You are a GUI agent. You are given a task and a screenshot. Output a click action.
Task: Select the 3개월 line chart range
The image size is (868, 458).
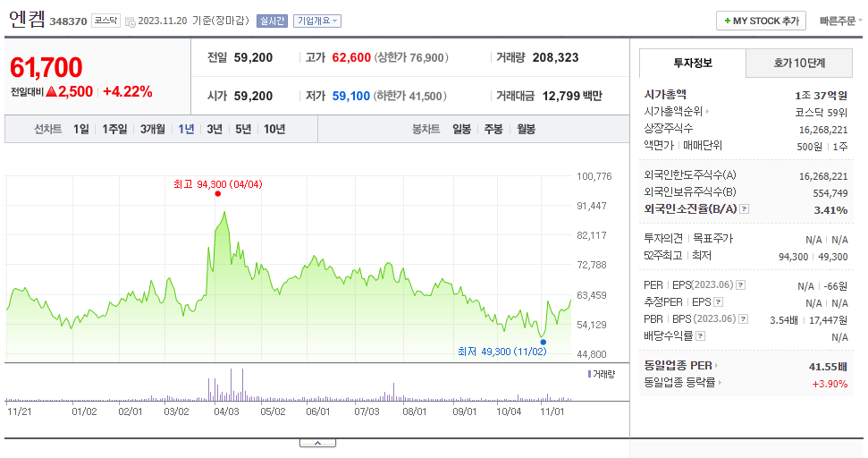pos(152,129)
